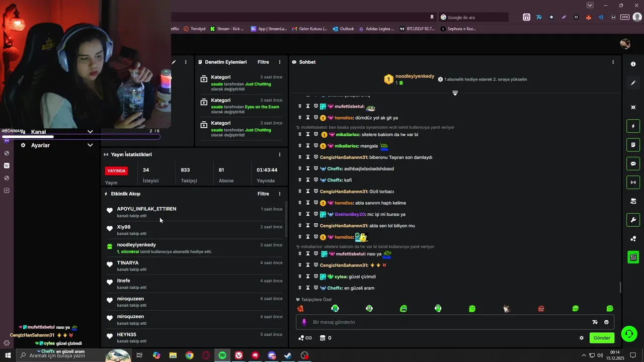Image resolution: width=644 pixels, height=362 pixels.
Task: Open chat settings gear next to Gönder
Action: click(582, 338)
